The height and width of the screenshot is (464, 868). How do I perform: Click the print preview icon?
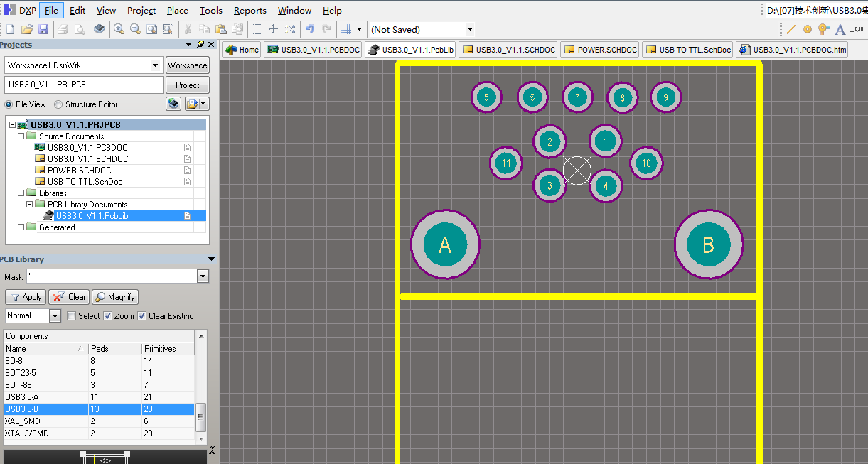point(80,29)
